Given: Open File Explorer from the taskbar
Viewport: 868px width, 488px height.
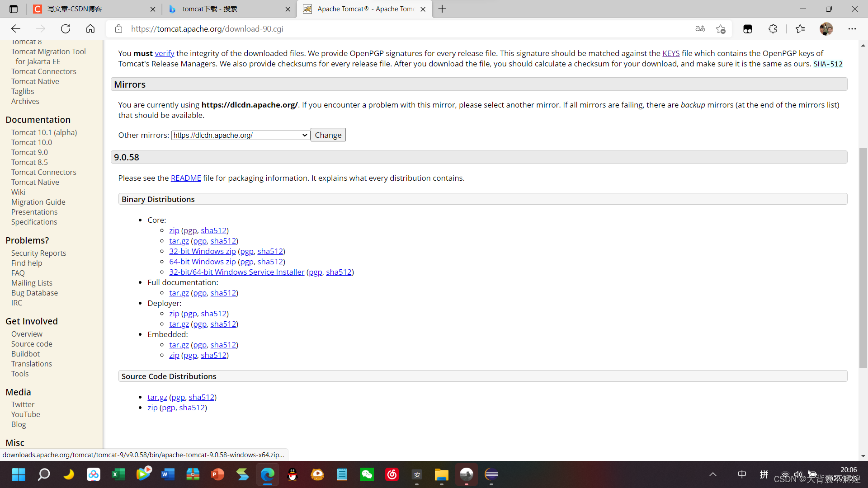Looking at the screenshot, I should point(441,474).
